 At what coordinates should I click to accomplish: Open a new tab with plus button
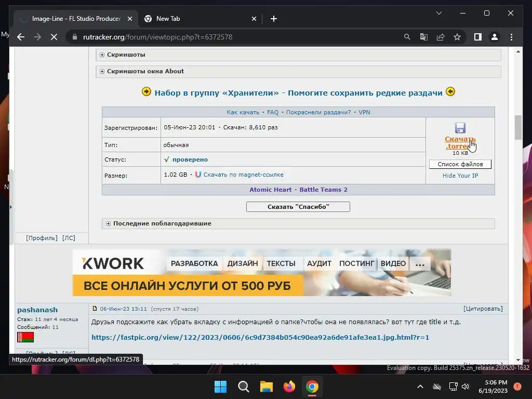point(274,19)
